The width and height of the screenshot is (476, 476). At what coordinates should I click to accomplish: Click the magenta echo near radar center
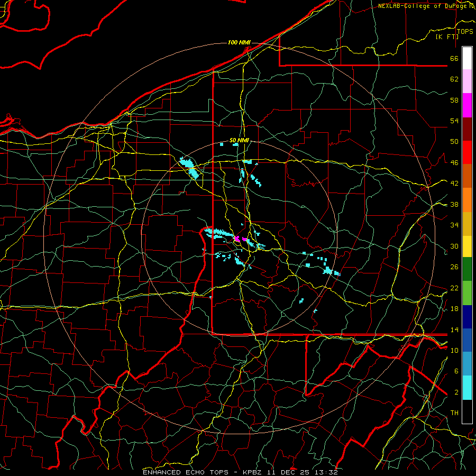coord(237,239)
